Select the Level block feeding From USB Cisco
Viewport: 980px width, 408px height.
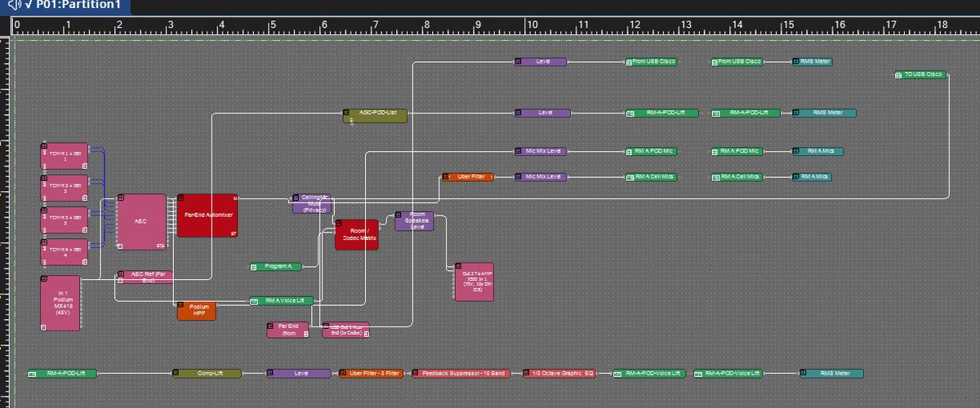point(541,62)
